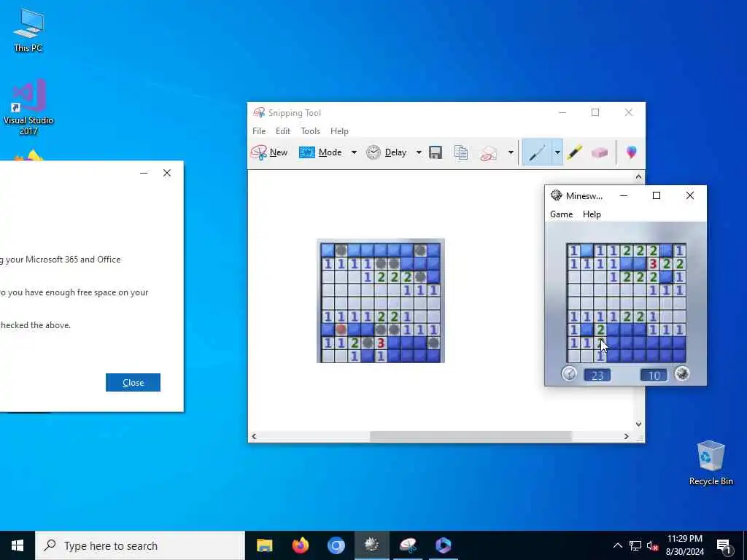The height and width of the screenshot is (560, 747).
Task: Select the Pen tool in Snipping Tool
Action: pos(537,152)
